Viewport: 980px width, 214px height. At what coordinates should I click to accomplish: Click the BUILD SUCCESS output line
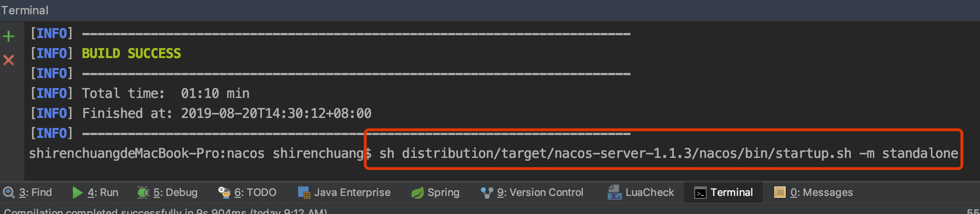click(131, 53)
